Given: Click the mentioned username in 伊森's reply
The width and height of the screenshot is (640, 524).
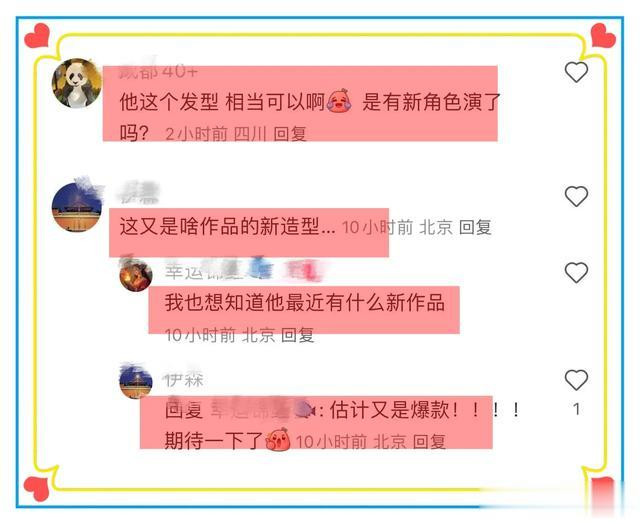Looking at the screenshot, I should point(263,409).
